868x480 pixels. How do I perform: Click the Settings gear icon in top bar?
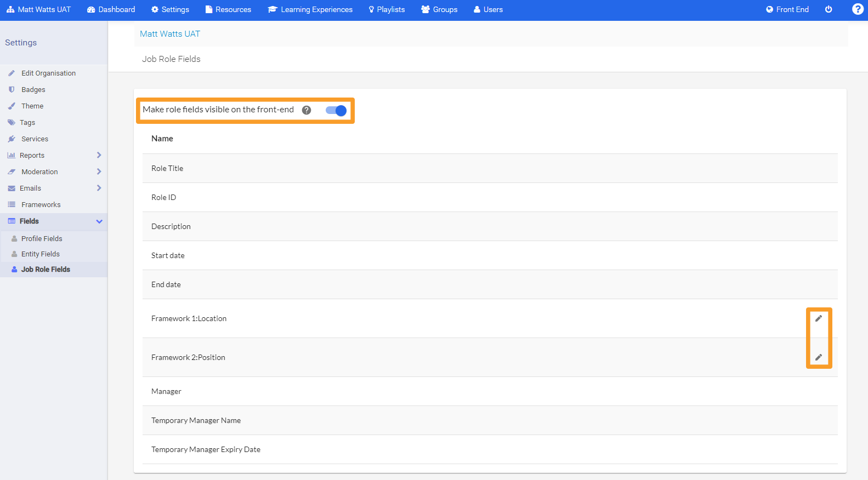tap(155, 9)
